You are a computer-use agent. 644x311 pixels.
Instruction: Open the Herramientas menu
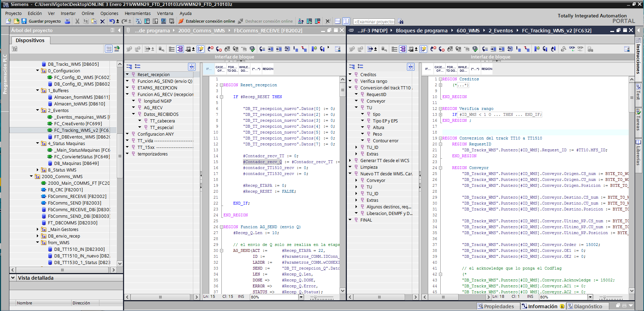coord(138,13)
